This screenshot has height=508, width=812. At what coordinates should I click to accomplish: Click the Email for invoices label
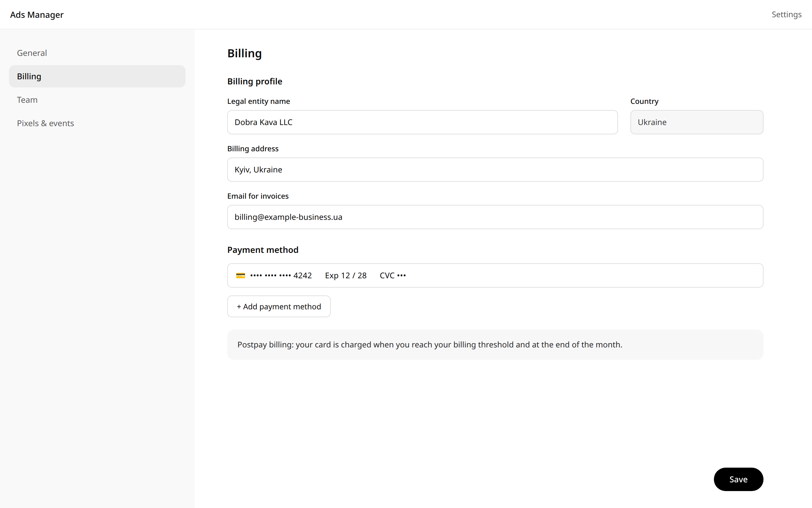[258, 196]
